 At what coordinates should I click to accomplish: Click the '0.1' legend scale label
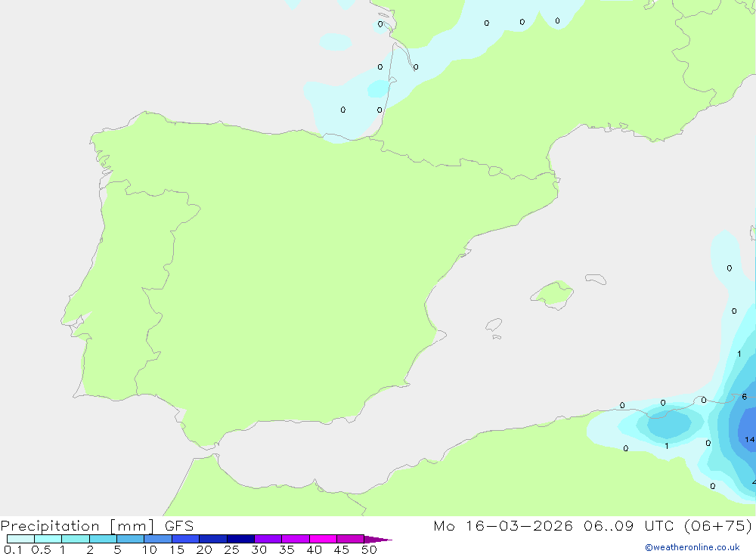pyautogui.click(x=13, y=549)
